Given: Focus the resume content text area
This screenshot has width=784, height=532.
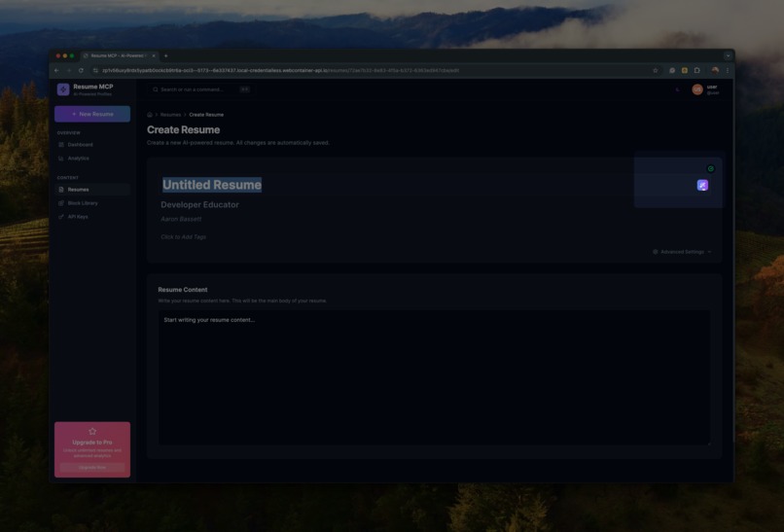Looking at the screenshot, I should pyautogui.click(x=435, y=377).
